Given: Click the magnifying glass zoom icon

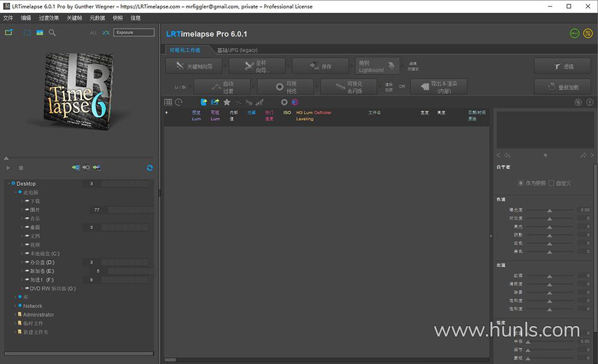Looking at the screenshot, I should (x=52, y=33).
